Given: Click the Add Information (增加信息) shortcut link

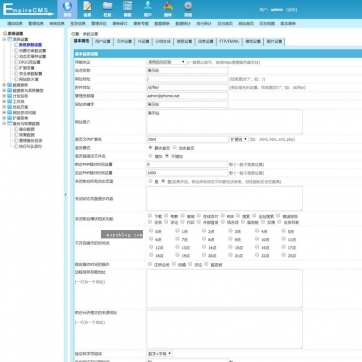Looking at the screenshot, I should point(15,24).
